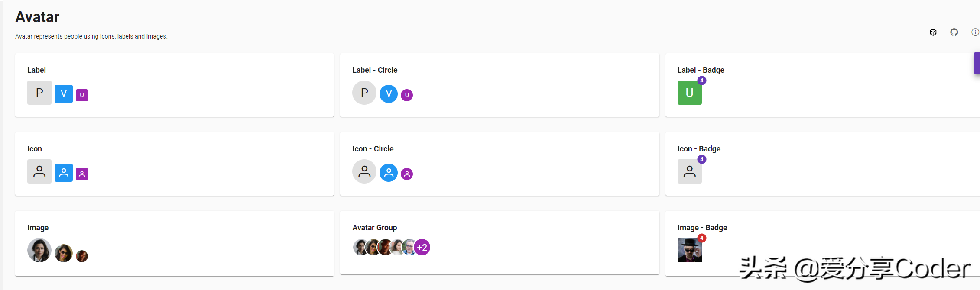The width and height of the screenshot is (980, 290).
Task: Select the blue square V avatar
Action: pyautogui.click(x=64, y=94)
